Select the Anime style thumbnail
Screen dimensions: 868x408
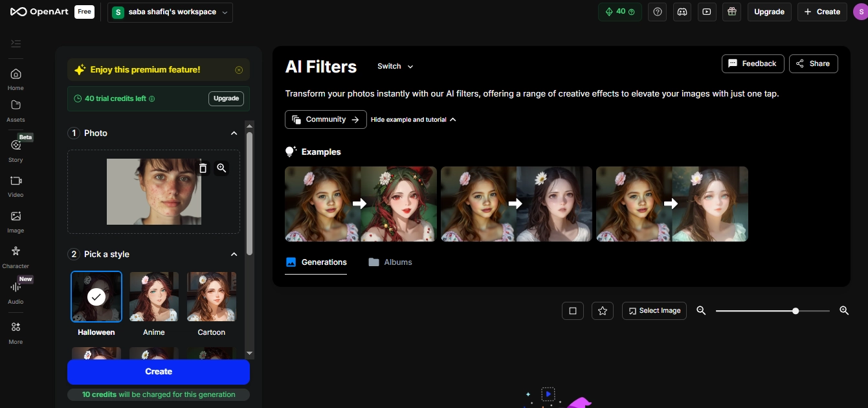[x=153, y=296]
